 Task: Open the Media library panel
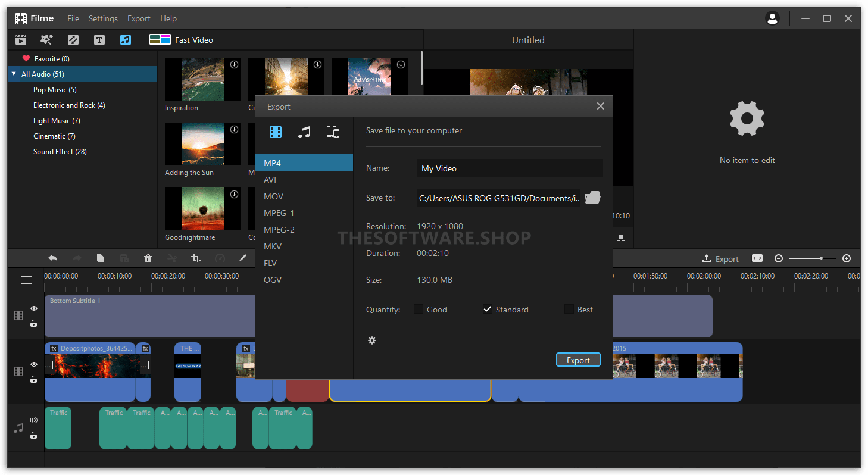click(x=21, y=39)
